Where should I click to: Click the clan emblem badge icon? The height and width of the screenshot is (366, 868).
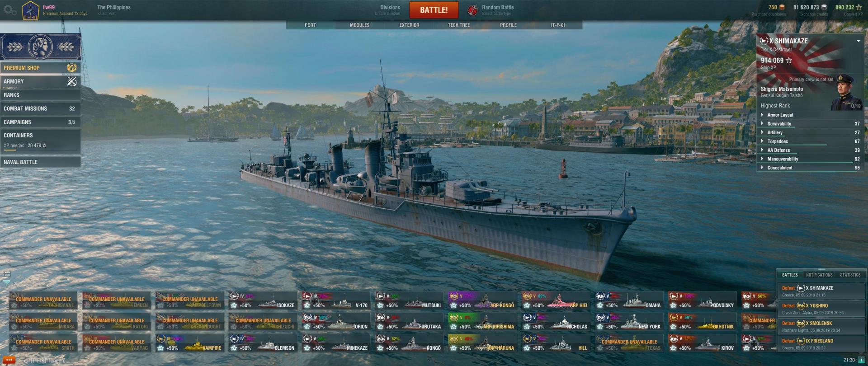(x=30, y=10)
